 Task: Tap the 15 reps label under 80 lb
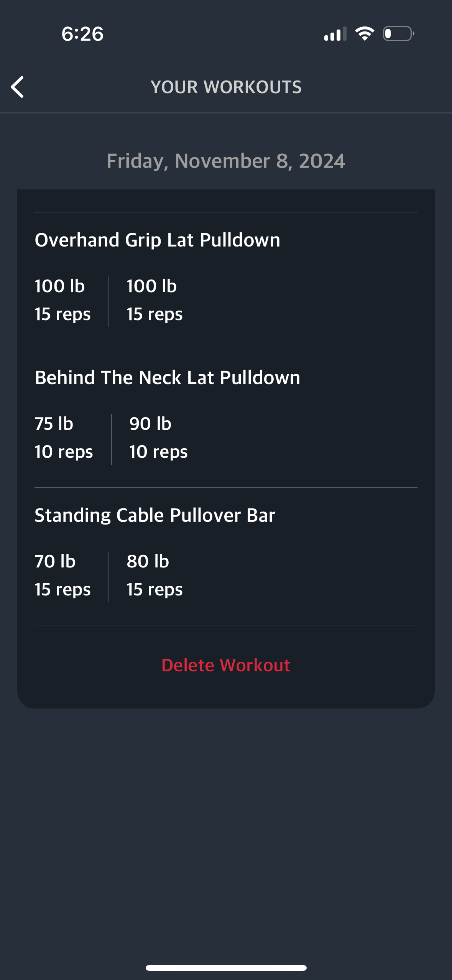155,590
